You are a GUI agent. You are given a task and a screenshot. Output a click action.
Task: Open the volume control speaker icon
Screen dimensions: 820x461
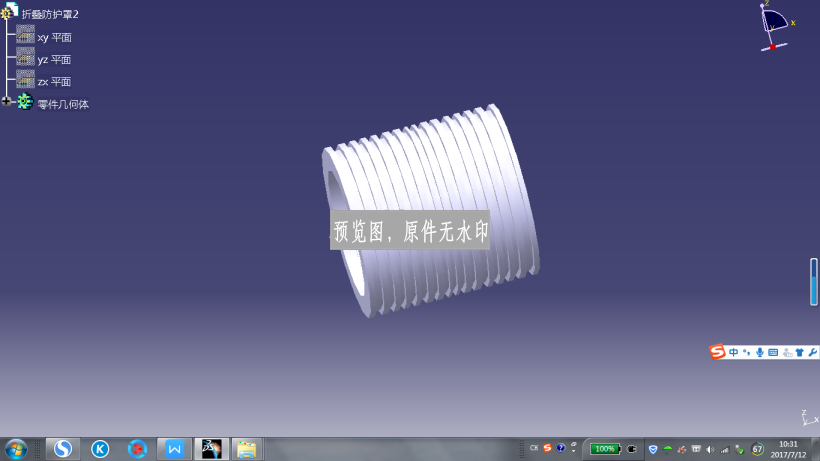[710, 449]
